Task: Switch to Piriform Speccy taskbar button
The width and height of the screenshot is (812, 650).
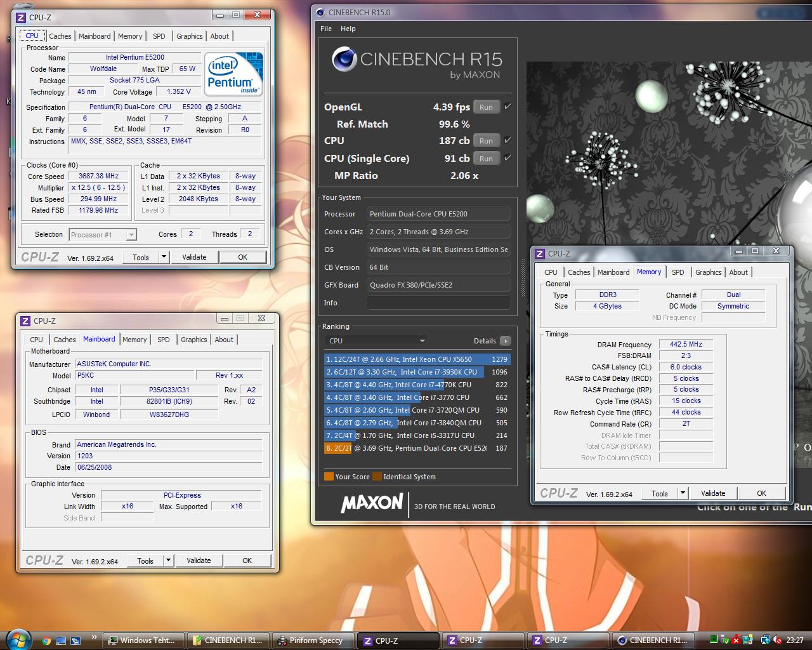Action: coord(313,640)
